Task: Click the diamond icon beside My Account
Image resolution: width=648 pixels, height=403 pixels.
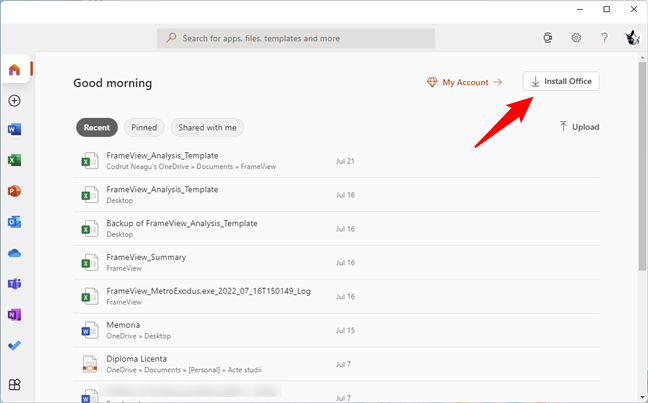Action: [x=432, y=82]
